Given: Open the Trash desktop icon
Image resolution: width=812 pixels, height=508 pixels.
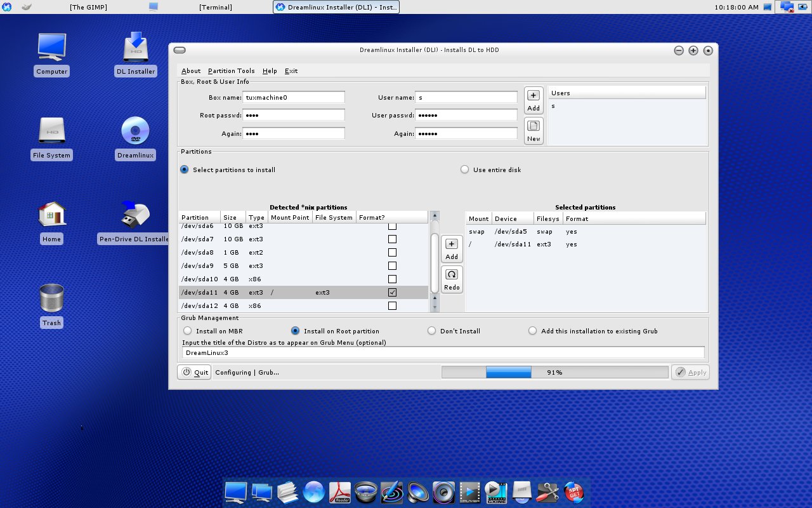Looking at the screenshot, I should 51,306.
